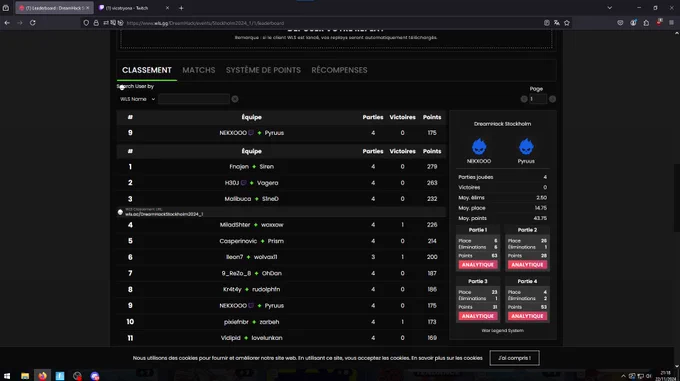Click the Points column header in top table
This screenshot has height=381, width=680.
tap(432, 117)
